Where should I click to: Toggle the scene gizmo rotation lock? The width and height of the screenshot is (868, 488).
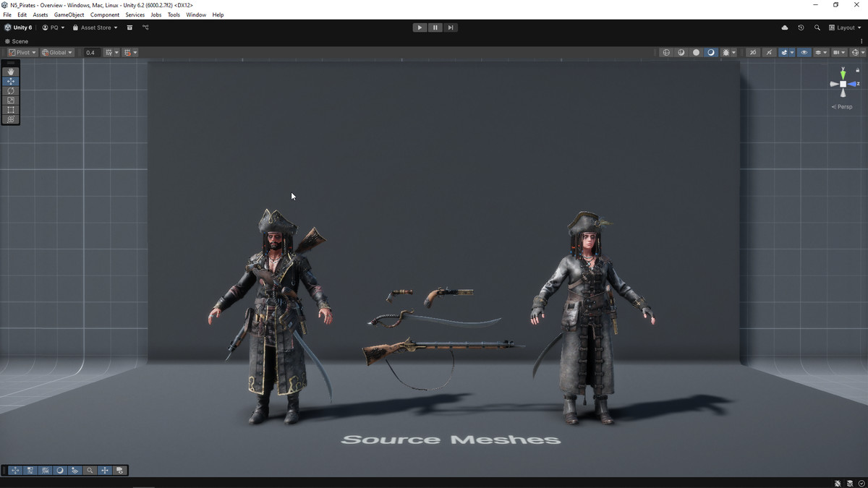pyautogui.click(x=859, y=69)
